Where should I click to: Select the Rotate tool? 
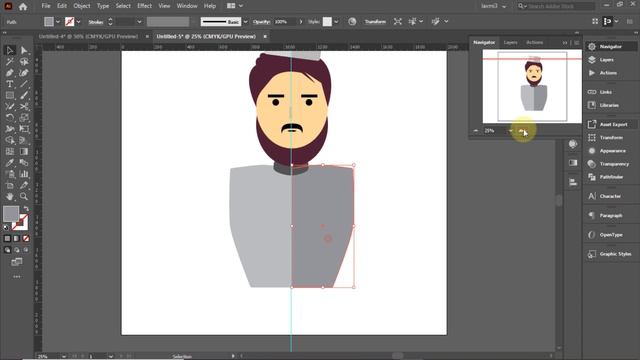pos(10,118)
